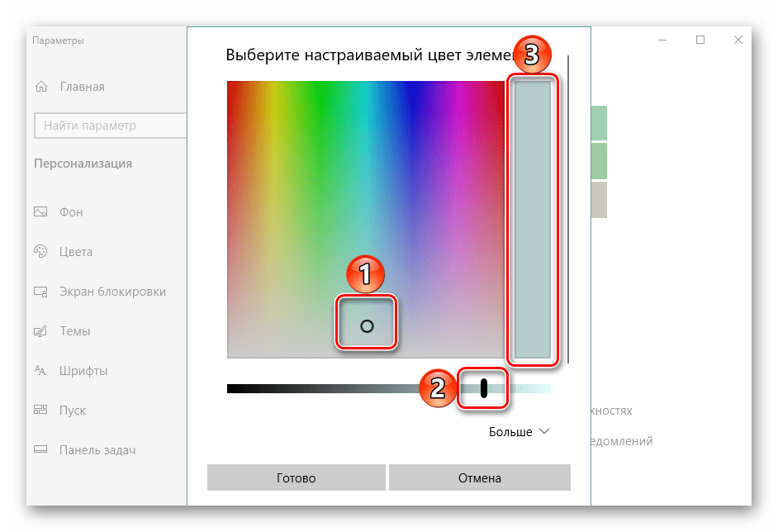Open Панель задач settings
Viewport: 778px width, 532px height.
97,450
